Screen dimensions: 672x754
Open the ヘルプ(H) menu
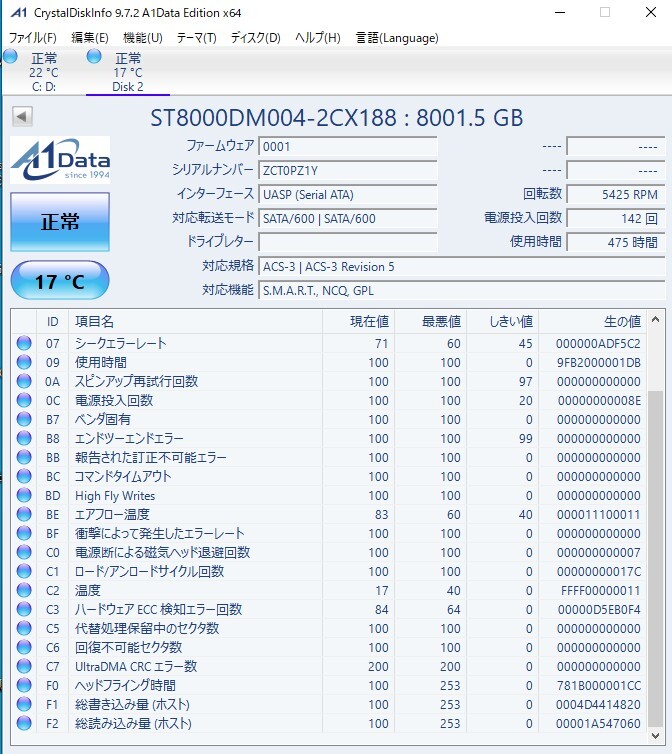coord(318,38)
